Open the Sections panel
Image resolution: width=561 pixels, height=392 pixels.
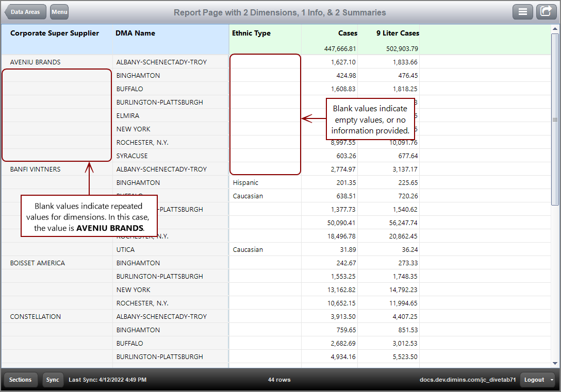21,380
